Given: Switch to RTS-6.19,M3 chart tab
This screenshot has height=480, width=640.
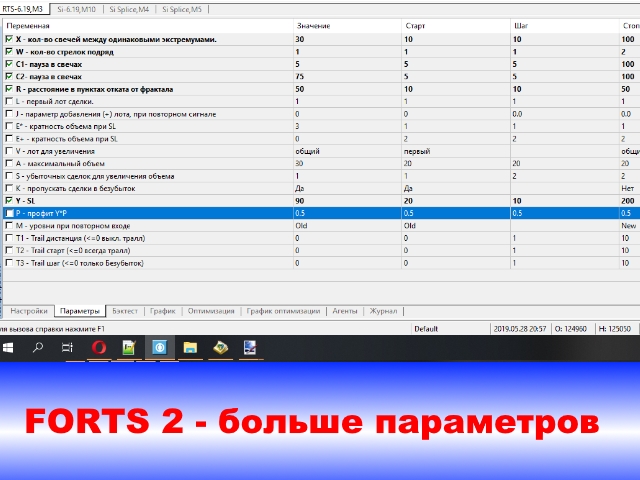Looking at the screenshot, I should [22, 9].
